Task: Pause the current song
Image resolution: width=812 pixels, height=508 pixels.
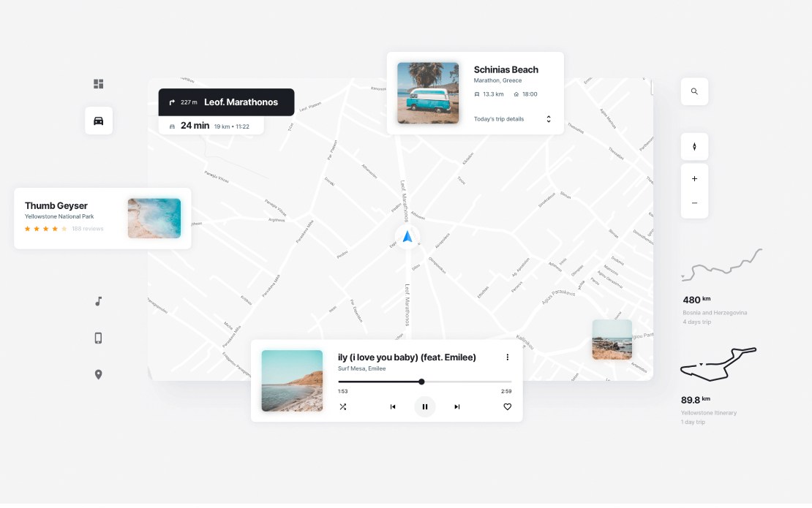Action: coord(424,406)
